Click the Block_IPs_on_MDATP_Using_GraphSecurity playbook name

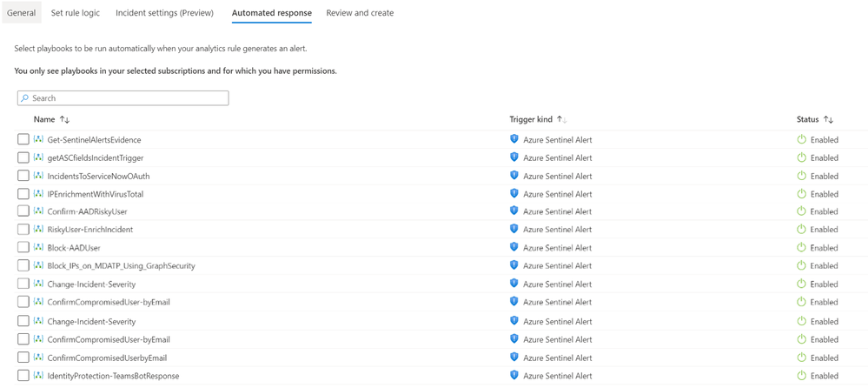[x=122, y=265]
